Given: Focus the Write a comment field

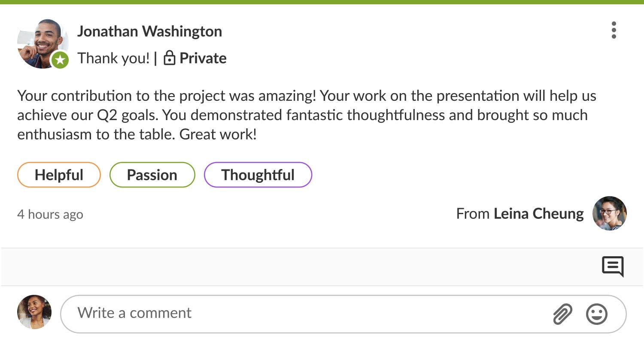Looking at the screenshot, I should pyautogui.click(x=301, y=313).
